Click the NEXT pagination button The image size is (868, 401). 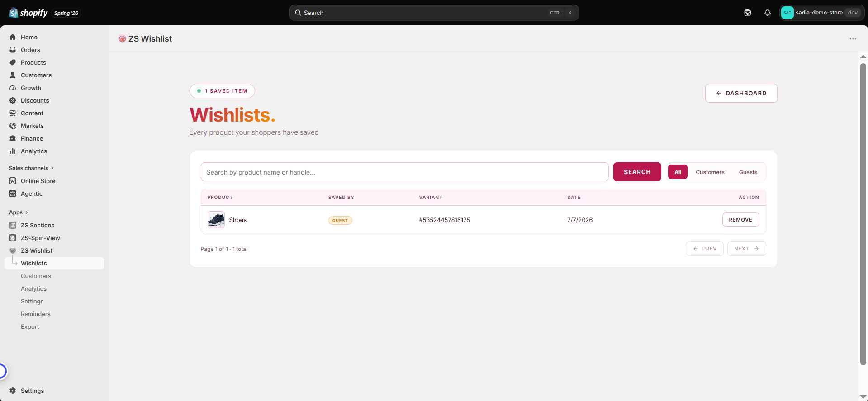pyautogui.click(x=746, y=249)
